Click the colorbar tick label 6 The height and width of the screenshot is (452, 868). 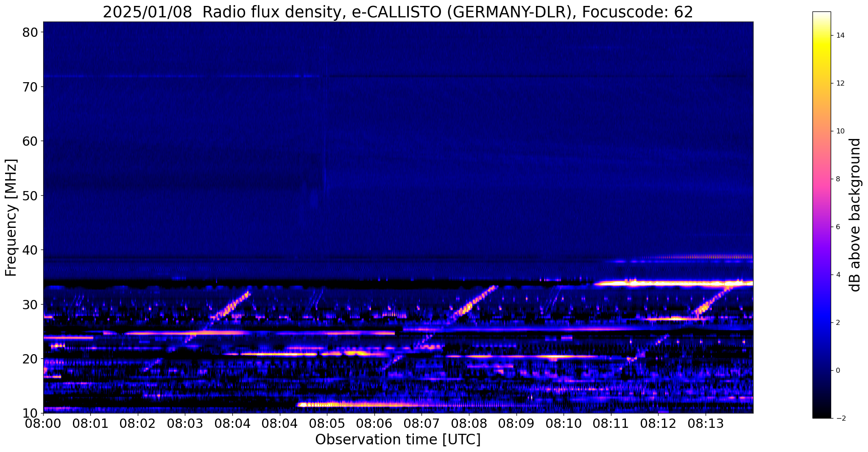coord(838,227)
